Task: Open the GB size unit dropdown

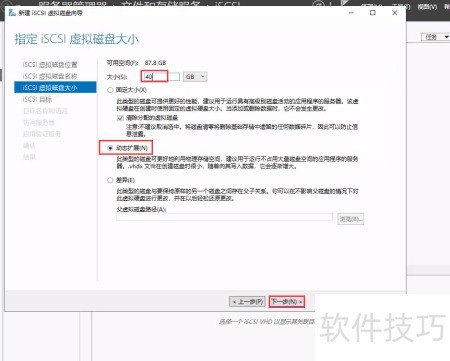Action: pyautogui.click(x=195, y=77)
